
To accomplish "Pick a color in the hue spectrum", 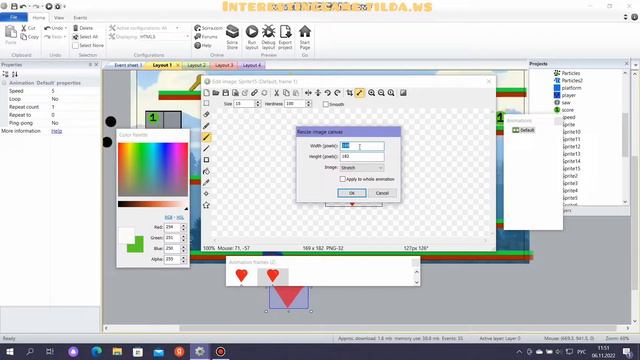I will coord(153,169).
